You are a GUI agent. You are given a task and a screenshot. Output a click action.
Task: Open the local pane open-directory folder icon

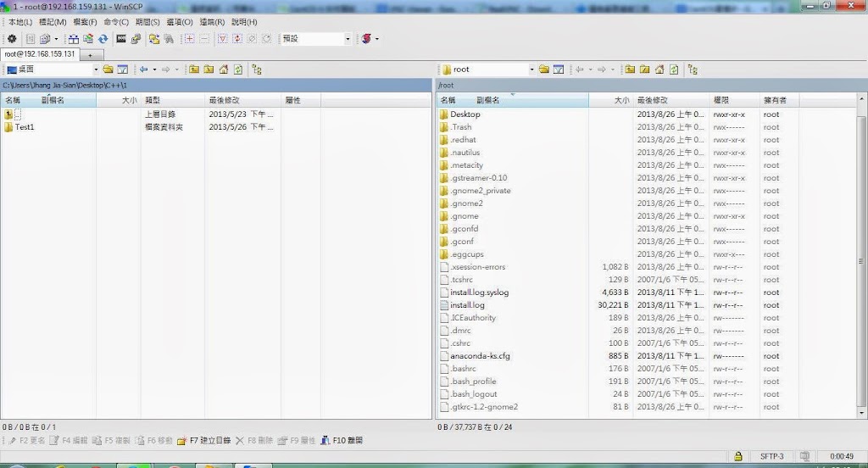click(108, 70)
